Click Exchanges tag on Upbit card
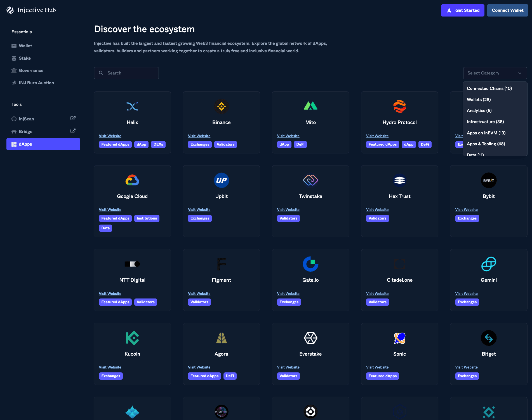The image size is (532, 420). (200, 218)
